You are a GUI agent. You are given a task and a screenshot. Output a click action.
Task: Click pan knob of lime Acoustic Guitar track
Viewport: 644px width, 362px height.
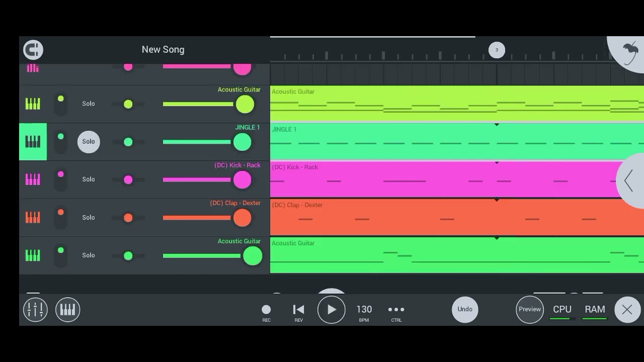[x=128, y=104]
